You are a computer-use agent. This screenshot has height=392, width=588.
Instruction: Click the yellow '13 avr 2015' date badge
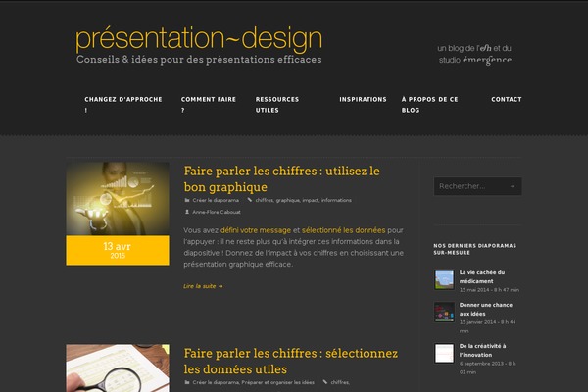[x=117, y=250]
